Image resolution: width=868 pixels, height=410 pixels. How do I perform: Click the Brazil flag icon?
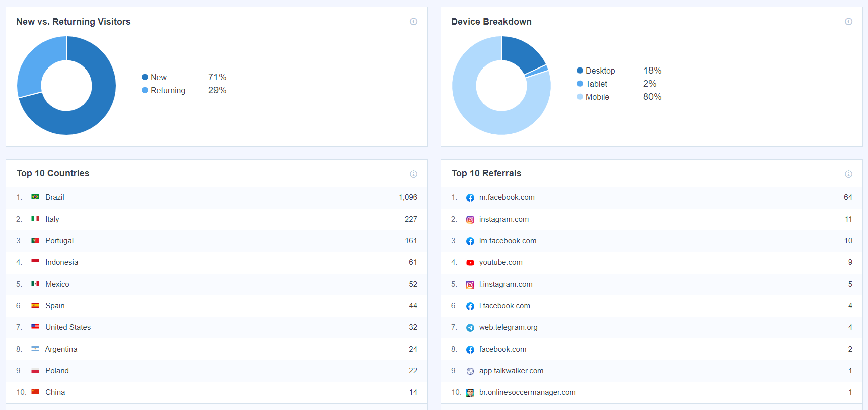35,197
